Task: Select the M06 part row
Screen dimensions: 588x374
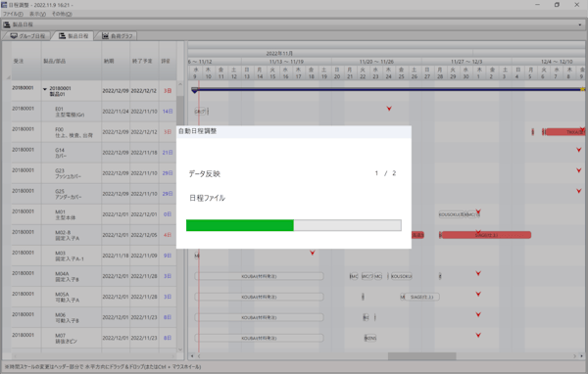Action: click(94, 317)
